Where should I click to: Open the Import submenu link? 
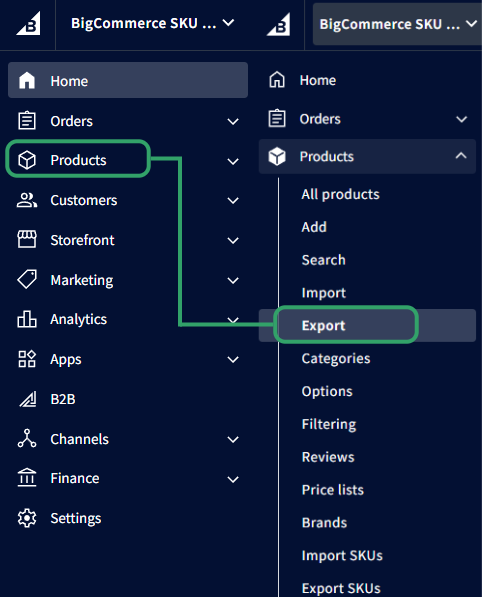[x=324, y=293]
